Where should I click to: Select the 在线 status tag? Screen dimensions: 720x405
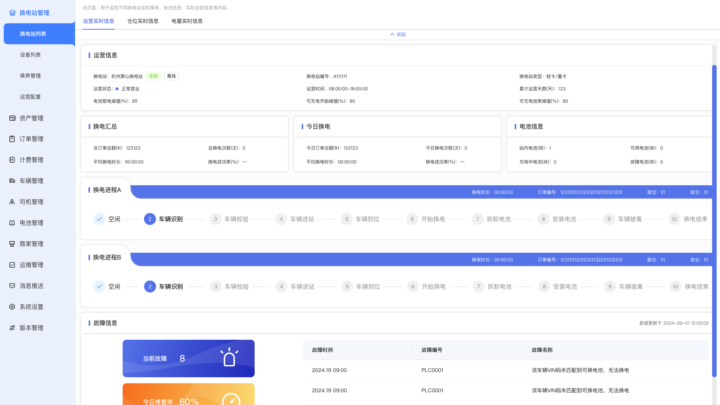pyautogui.click(x=153, y=75)
